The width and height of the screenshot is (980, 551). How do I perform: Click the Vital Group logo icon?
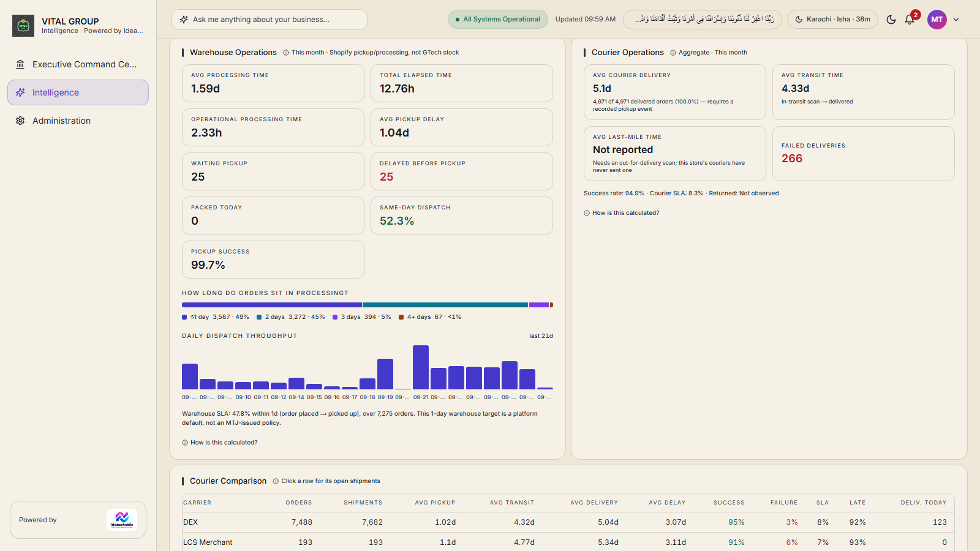(23, 26)
